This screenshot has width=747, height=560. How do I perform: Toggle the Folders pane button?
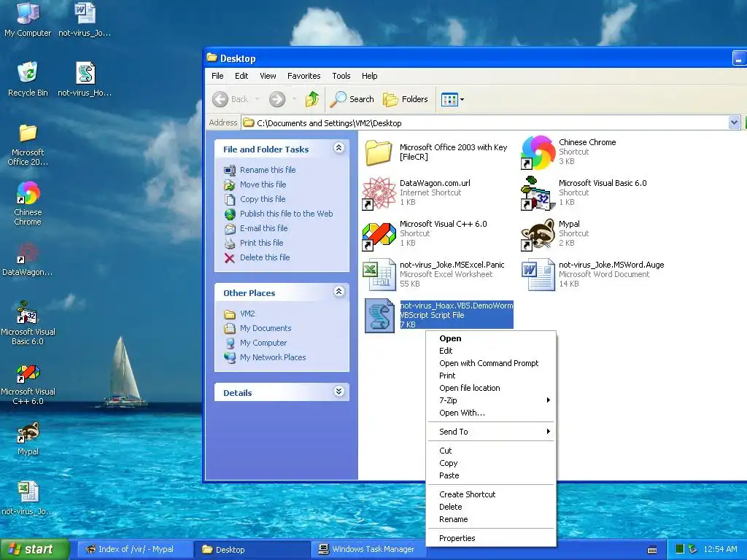[406, 99]
